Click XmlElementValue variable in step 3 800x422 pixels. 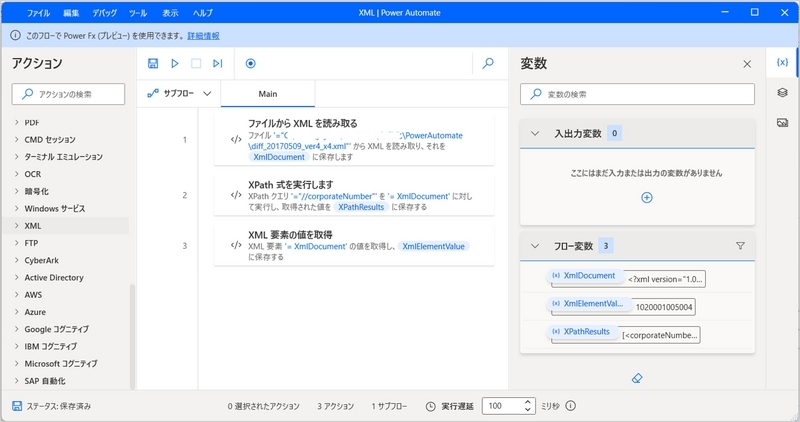pyautogui.click(x=433, y=246)
